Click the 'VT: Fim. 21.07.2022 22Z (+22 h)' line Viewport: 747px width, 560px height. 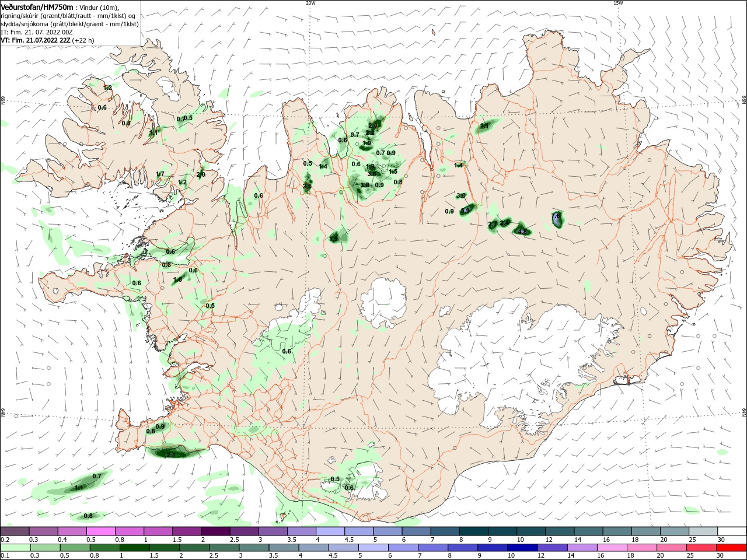(47, 40)
